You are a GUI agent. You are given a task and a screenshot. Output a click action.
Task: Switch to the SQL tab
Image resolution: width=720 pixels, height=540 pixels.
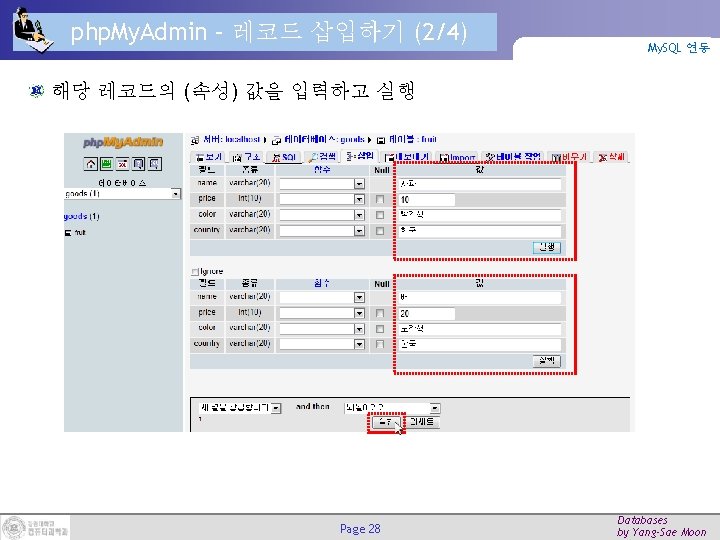pyautogui.click(x=284, y=158)
